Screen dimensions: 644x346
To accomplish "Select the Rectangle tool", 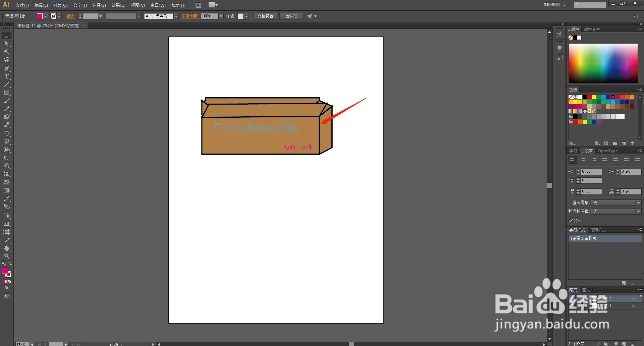I will coord(7,93).
